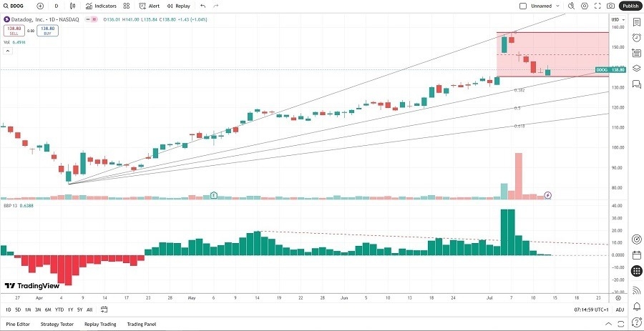Open the D timeframe interval dropdown
Viewport: 644px width, 331px height.
tap(57, 6)
